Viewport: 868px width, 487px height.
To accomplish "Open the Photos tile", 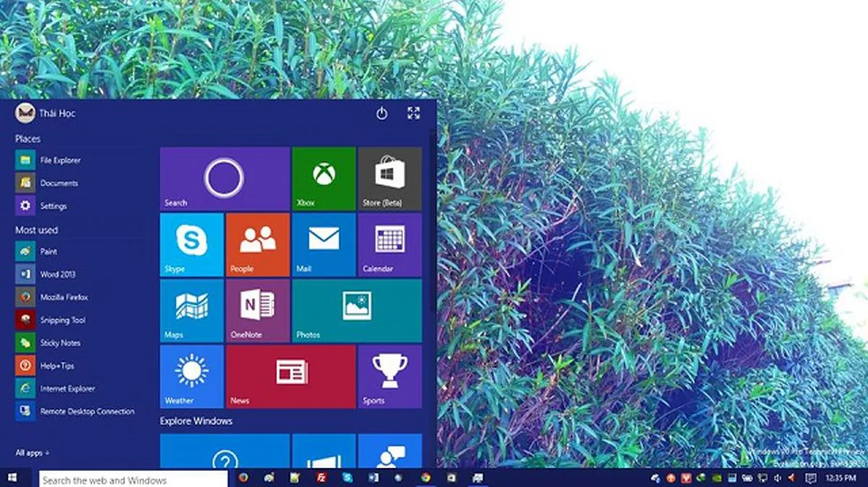I will click(357, 310).
